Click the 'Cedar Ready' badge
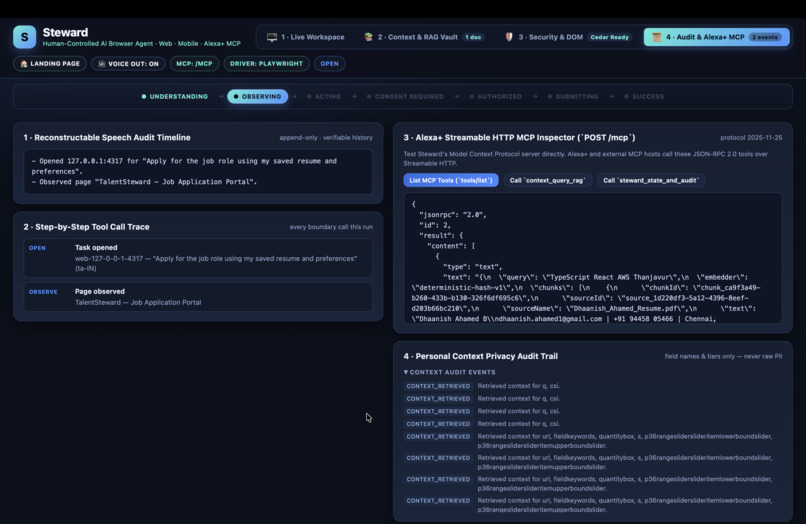806x524 pixels. coord(610,37)
